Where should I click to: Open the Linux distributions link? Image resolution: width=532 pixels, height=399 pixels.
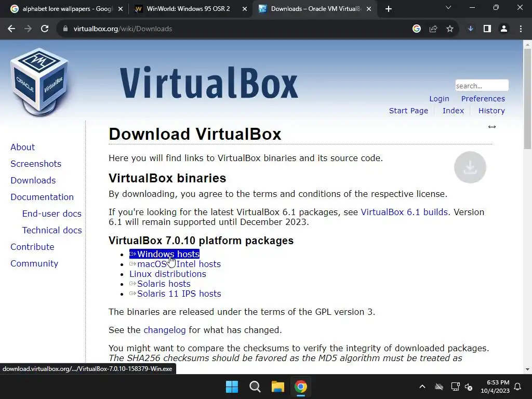pos(168,274)
